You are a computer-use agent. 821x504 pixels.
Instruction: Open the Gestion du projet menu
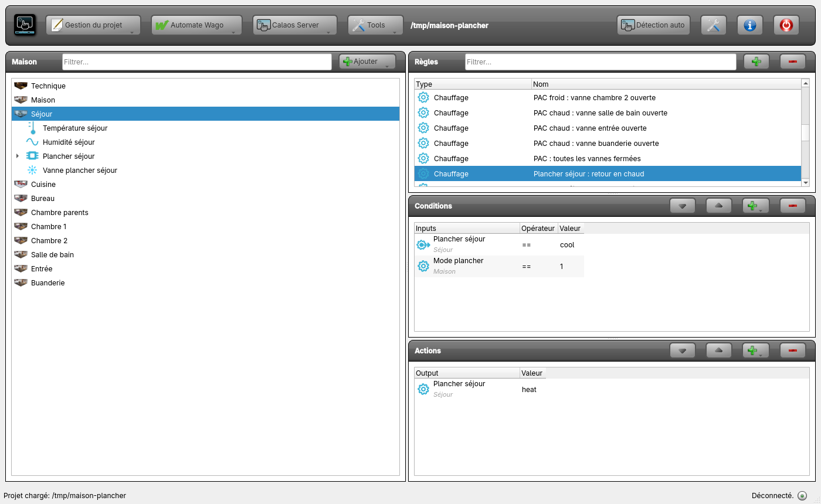(93, 25)
